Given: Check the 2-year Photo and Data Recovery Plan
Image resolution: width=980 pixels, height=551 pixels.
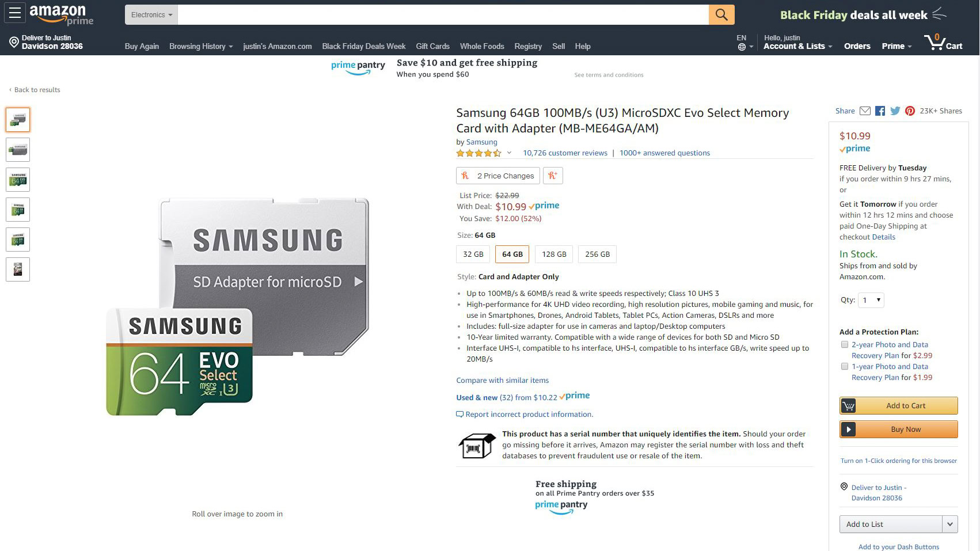Looking at the screenshot, I should click(x=845, y=344).
